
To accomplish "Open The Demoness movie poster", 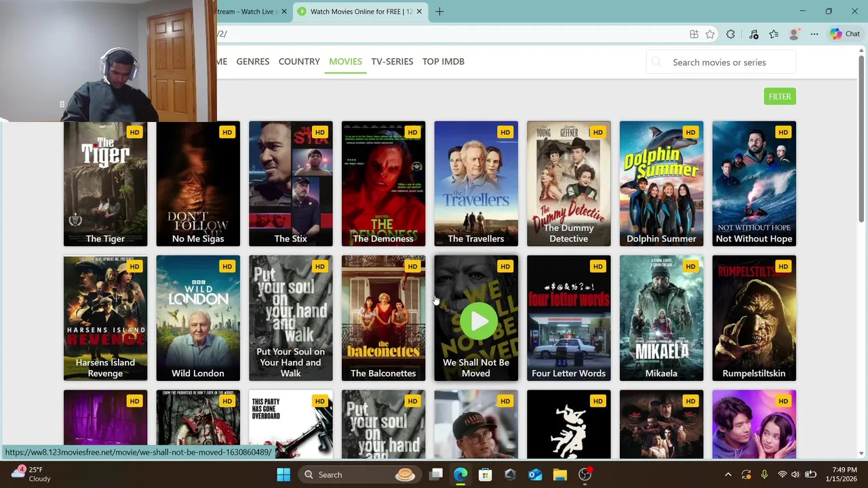I will 383,183.
